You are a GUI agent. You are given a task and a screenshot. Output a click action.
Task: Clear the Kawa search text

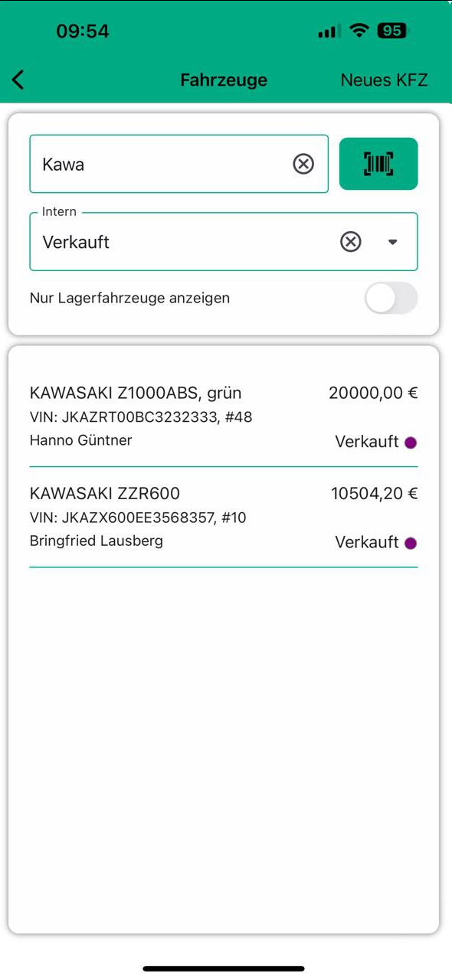[303, 164]
